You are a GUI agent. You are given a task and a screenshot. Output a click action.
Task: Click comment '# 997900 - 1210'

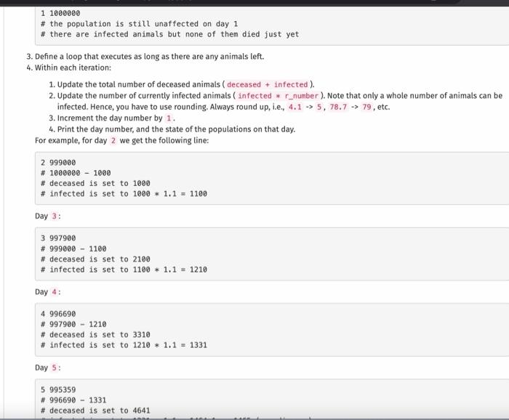(x=73, y=324)
